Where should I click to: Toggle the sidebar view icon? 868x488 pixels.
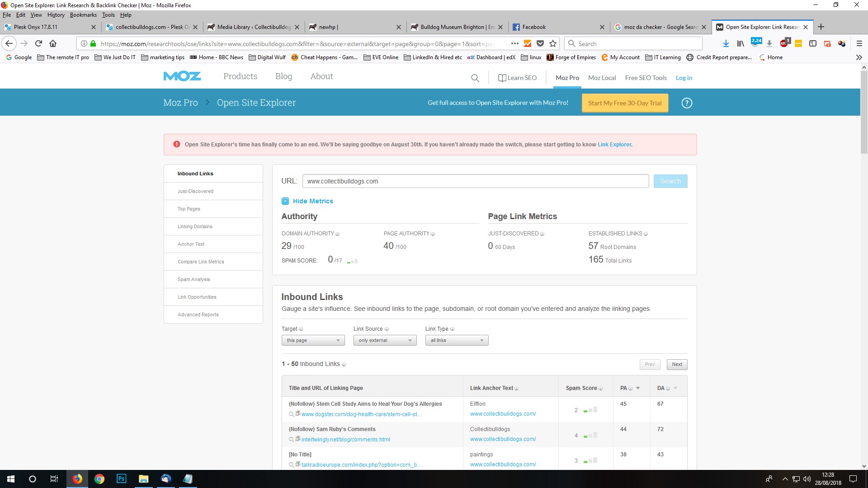[x=812, y=44]
